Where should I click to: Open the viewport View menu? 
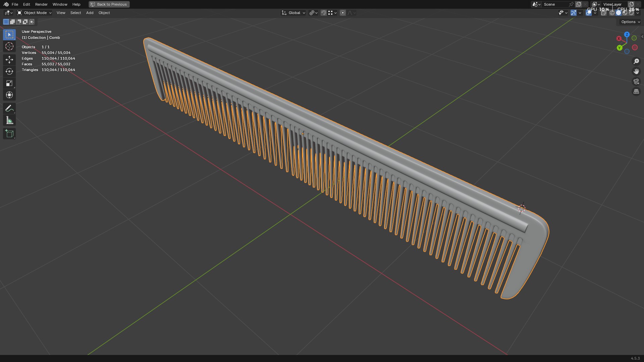click(61, 13)
